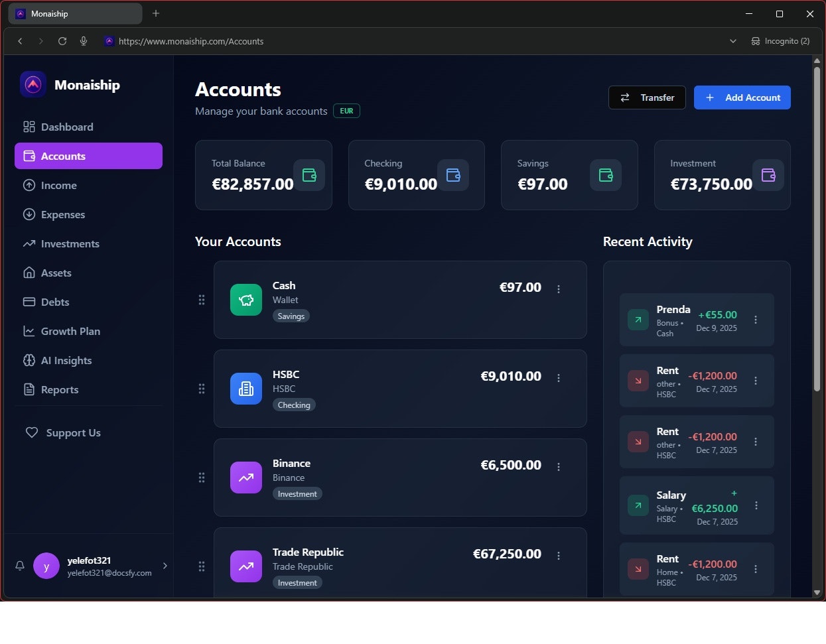Click the notification bell near user profile
Image resolution: width=826 pixels, height=644 pixels.
(x=19, y=566)
